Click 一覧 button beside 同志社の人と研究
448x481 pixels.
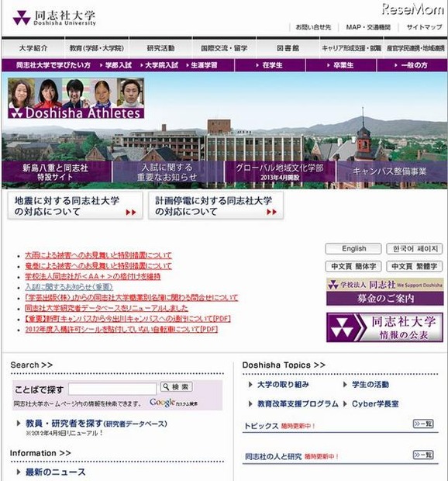423,455
